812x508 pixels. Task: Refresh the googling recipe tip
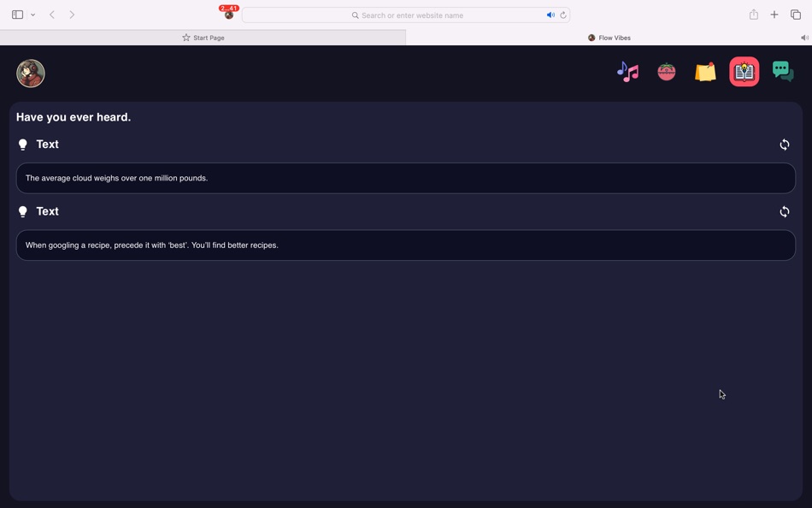point(785,211)
